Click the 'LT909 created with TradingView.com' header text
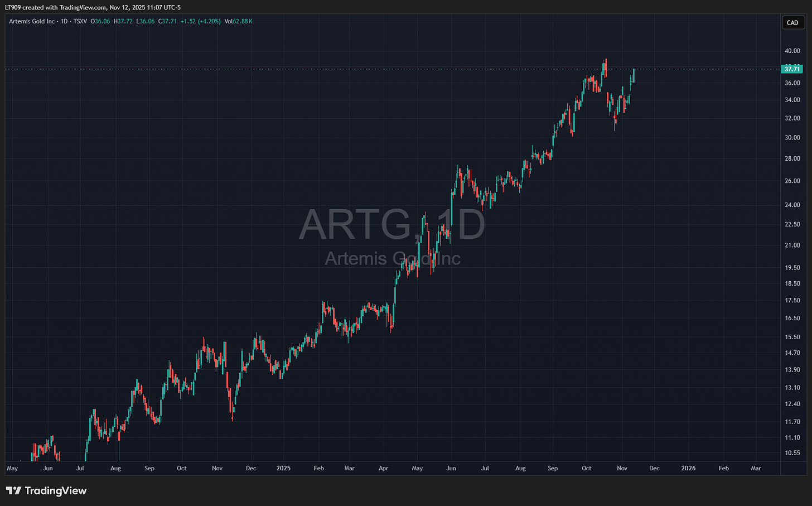This screenshot has height=506, width=812. [x=55, y=7]
